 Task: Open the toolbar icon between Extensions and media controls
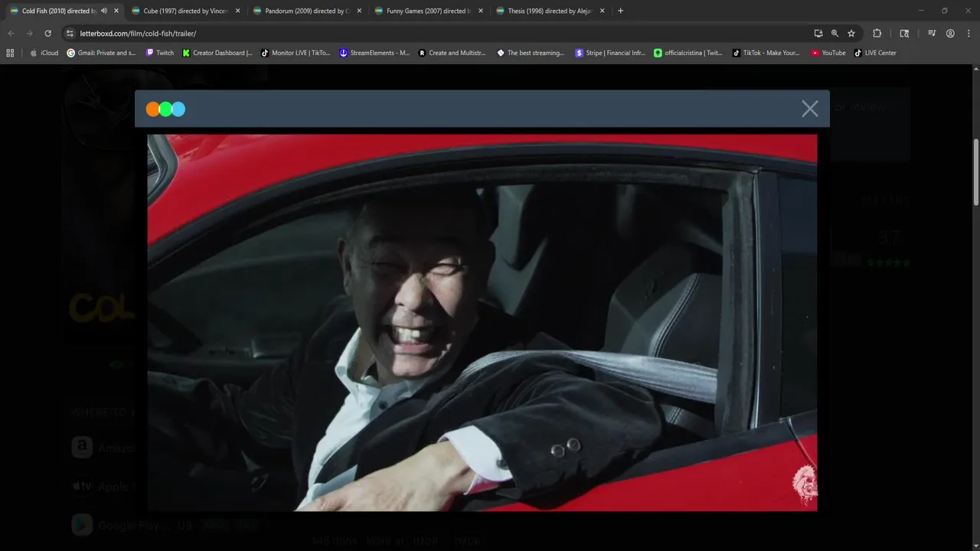click(x=904, y=34)
